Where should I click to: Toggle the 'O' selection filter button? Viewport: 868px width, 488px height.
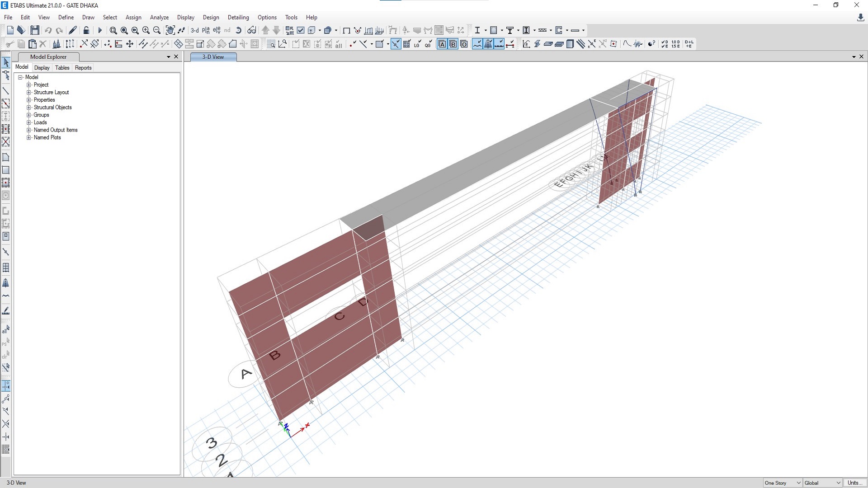pos(464,44)
